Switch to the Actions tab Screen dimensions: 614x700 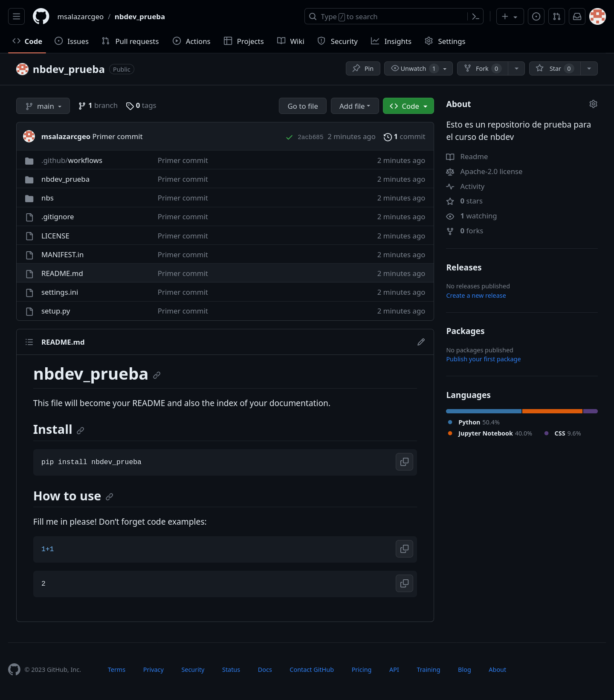click(x=191, y=41)
